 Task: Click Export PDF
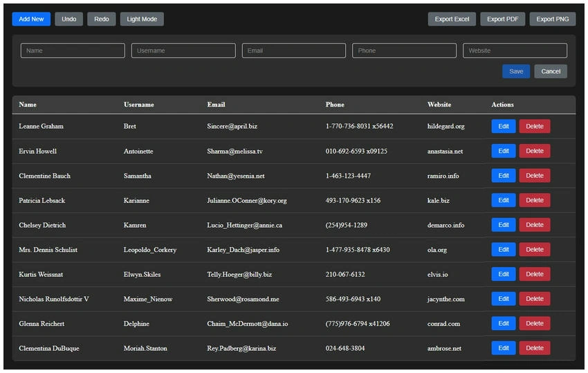coord(502,19)
